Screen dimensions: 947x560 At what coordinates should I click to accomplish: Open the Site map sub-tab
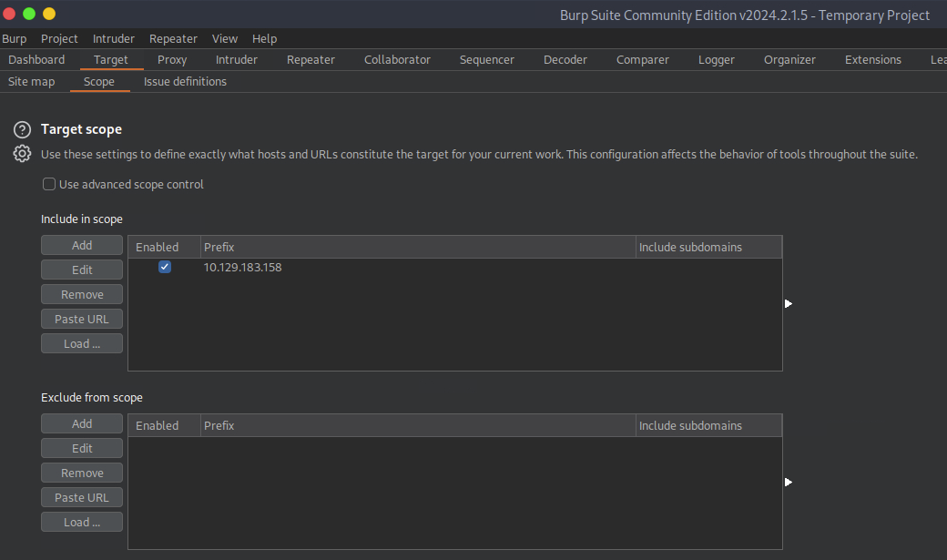click(x=32, y=82)
